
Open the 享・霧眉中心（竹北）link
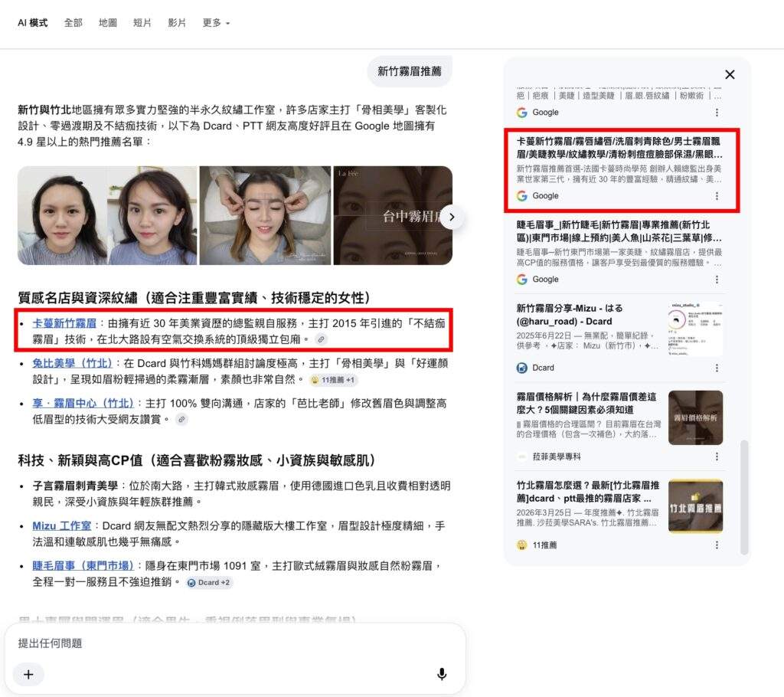[83, 404]
